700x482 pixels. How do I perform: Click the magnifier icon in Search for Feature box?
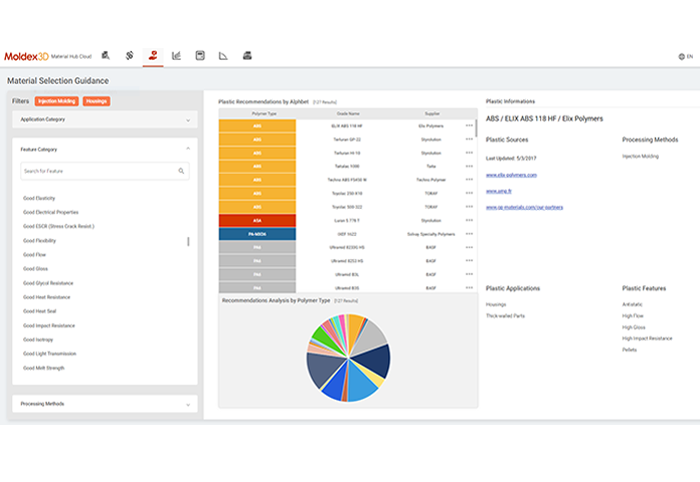181,171
